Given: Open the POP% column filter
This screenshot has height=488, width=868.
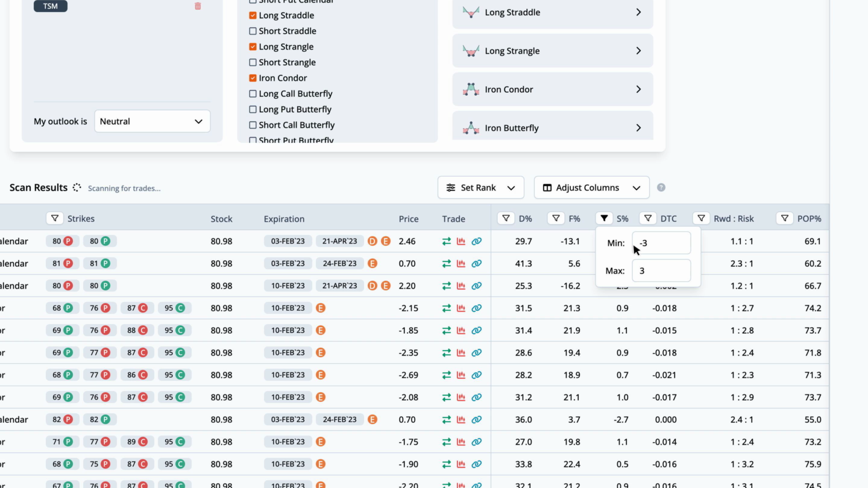Looking at the screenshot, I should click(x=784, y=219).
